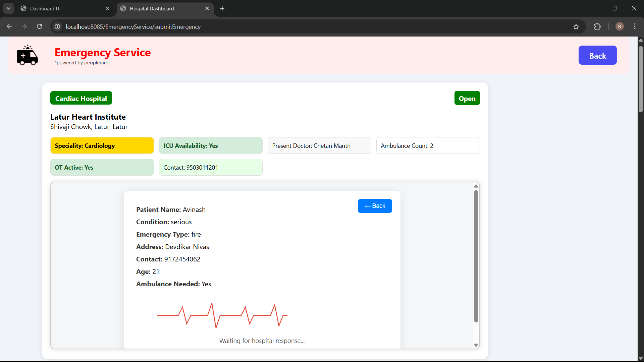Open the Chrome three-dot menu
The image size is (644, 362).
pyautogui.click(x=635, y=26)
